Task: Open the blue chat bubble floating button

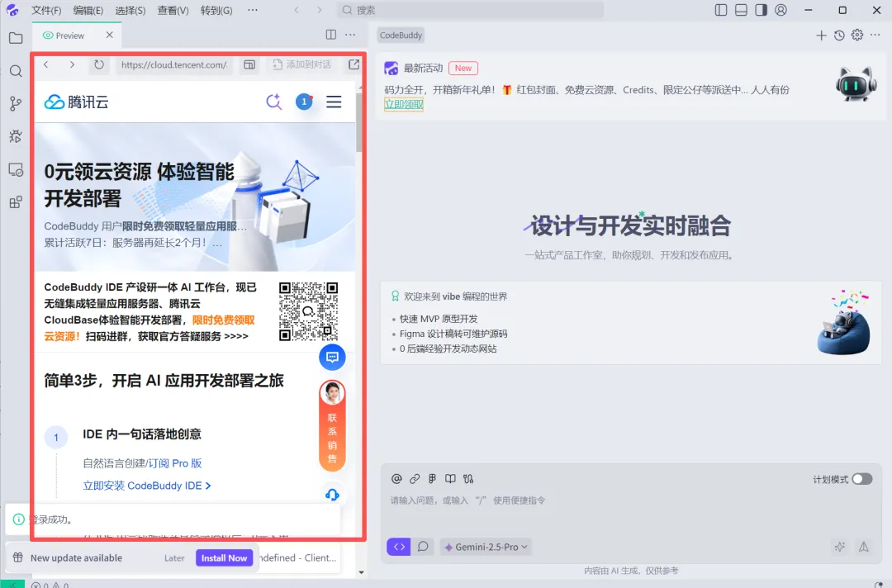Action: pyautogui.click(x=332, y=357)
